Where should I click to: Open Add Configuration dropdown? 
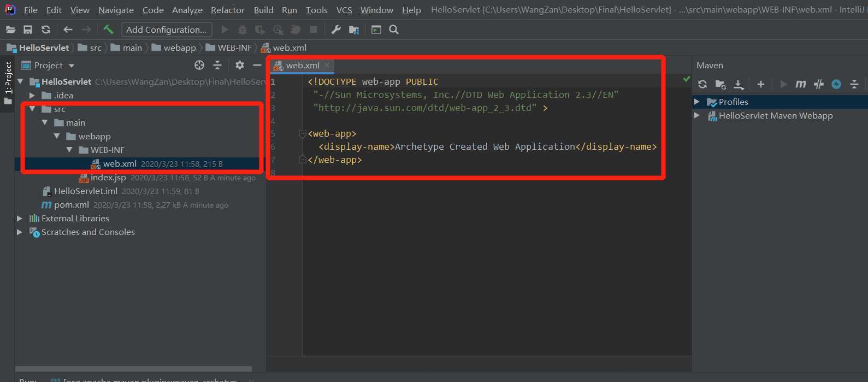coord(167,30)
